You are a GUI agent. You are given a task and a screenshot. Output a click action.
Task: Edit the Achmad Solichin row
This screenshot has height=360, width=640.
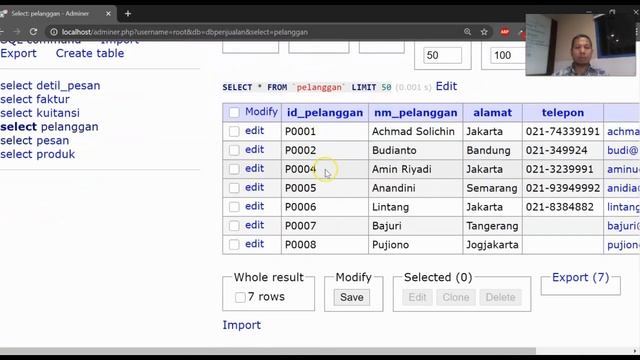point(254,131)
